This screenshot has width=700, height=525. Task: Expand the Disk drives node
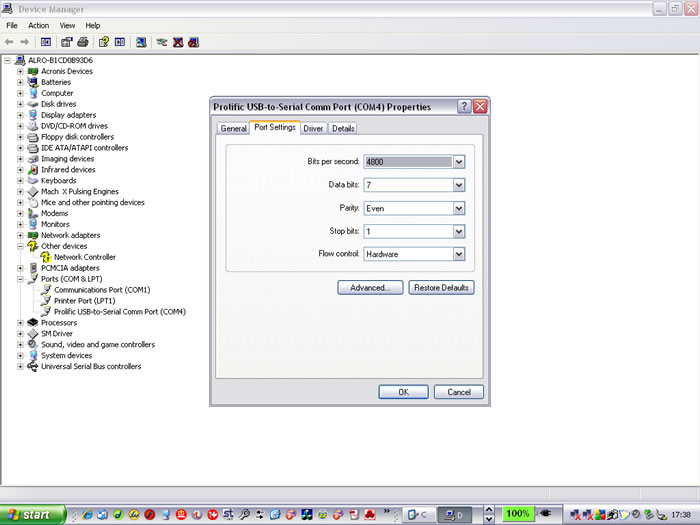point(20,104)
